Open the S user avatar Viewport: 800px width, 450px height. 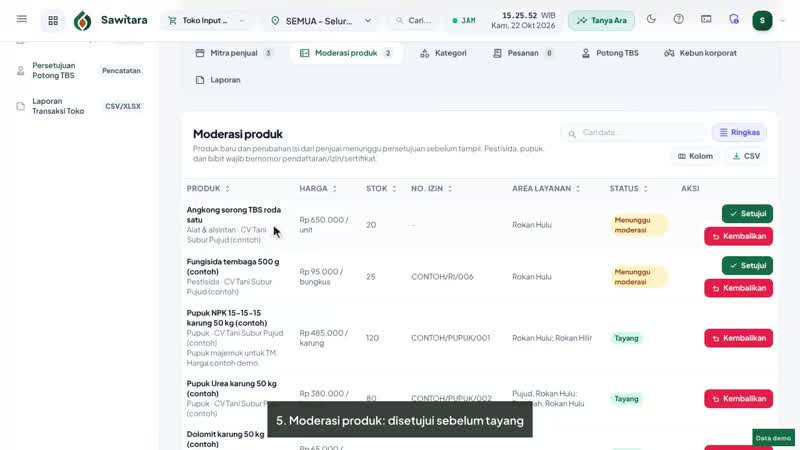pyautogui.click(x=762, y=20)
